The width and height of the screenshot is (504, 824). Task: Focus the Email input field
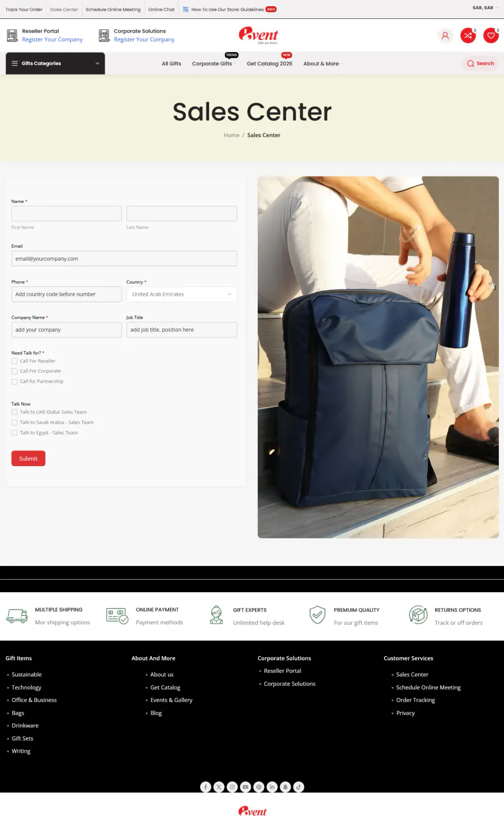(x=124, y=259)
